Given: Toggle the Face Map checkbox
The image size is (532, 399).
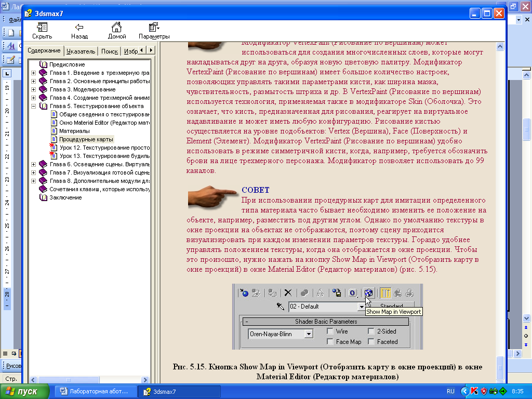Looking at the screenshot, I should point(330,342).
